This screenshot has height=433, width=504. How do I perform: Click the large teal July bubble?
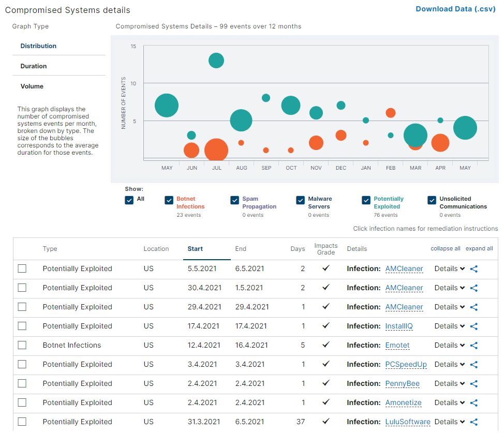click(216, 61)
